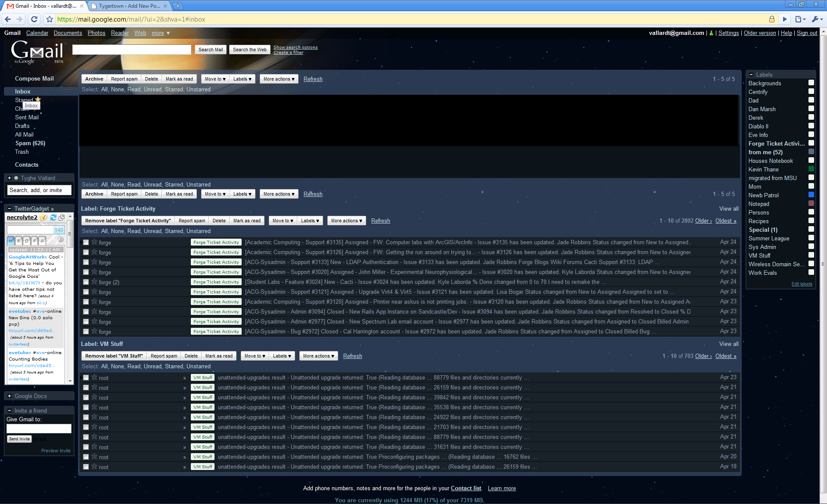
Task: Click the SSL padlock icon in address bar
Action: coord(771,19)
